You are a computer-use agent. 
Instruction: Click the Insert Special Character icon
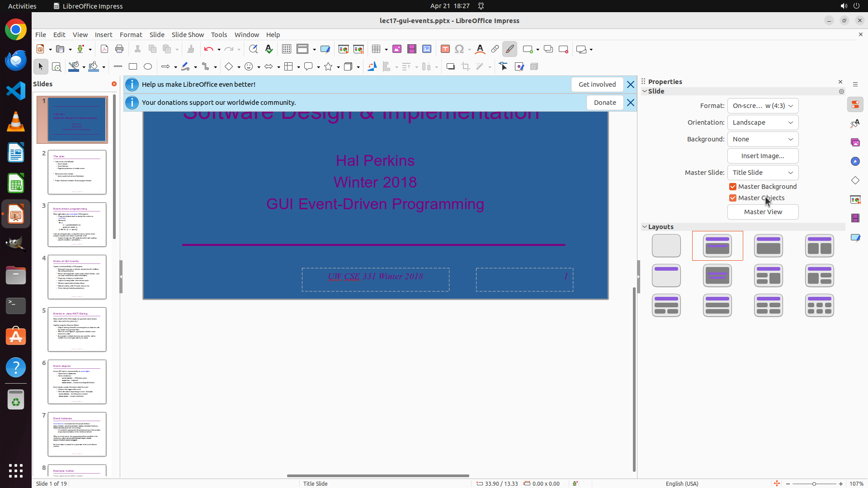click(x=459, y=49)
